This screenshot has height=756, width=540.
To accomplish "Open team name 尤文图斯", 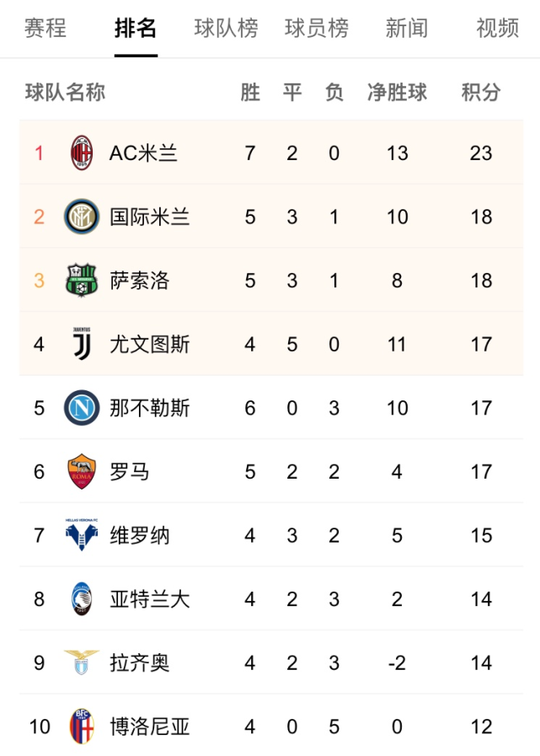I will click(149, 344).
